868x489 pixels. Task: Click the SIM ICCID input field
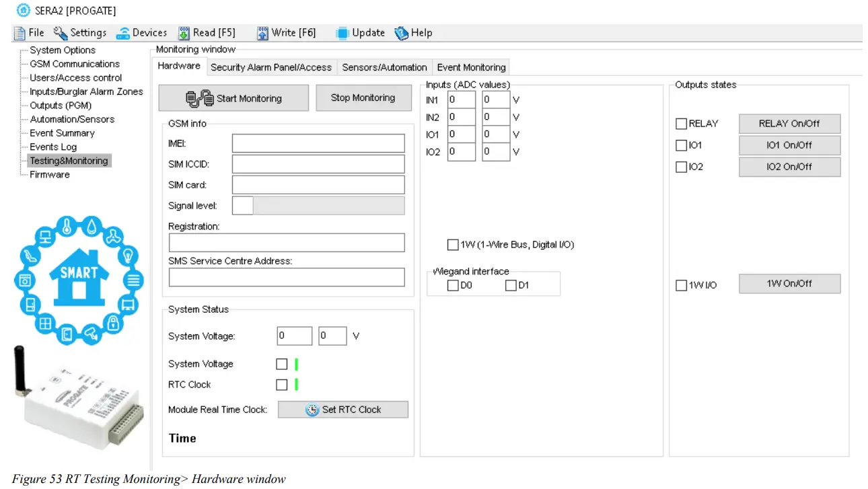pyautogui.click(x=318, y=164)
